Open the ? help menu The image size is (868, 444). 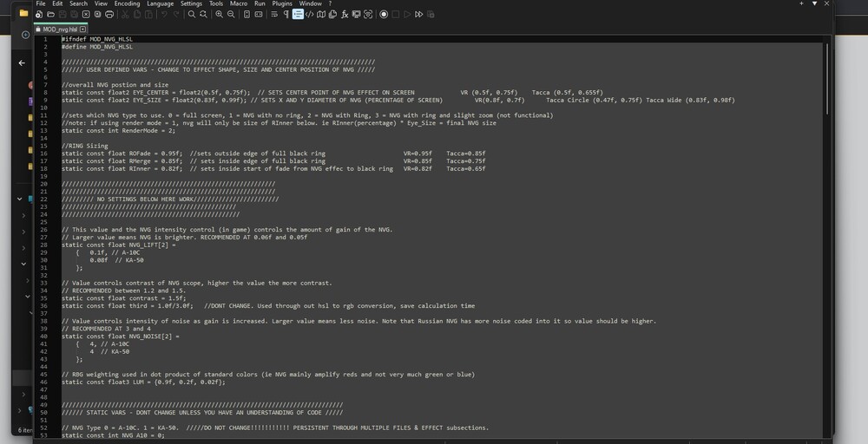point(331,3)
